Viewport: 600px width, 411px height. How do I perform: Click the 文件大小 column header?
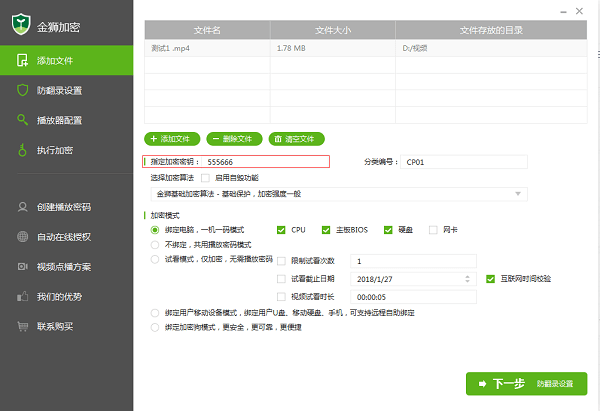coord(333,30)
